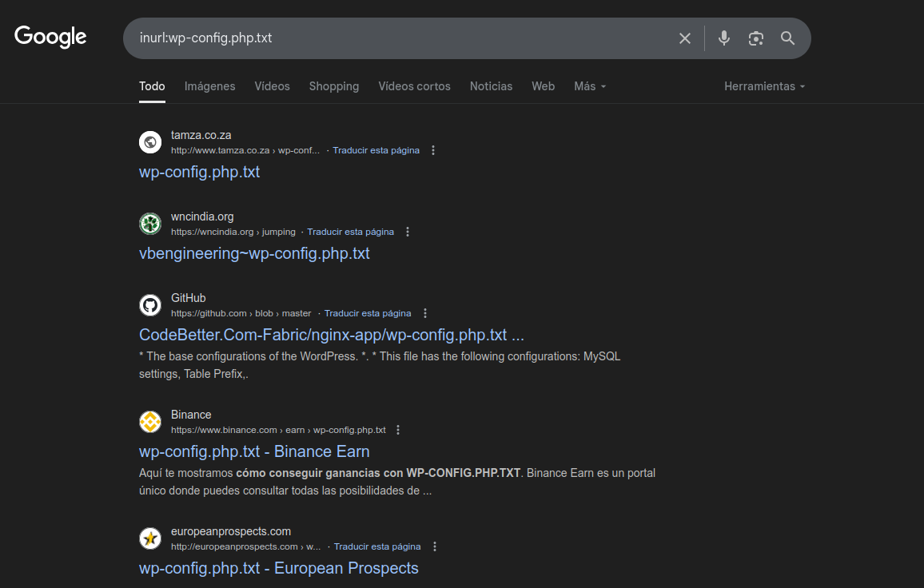Screen dimensions: 924x588
Task: Submit search with magnifier icon
Action: pos(788,38)
